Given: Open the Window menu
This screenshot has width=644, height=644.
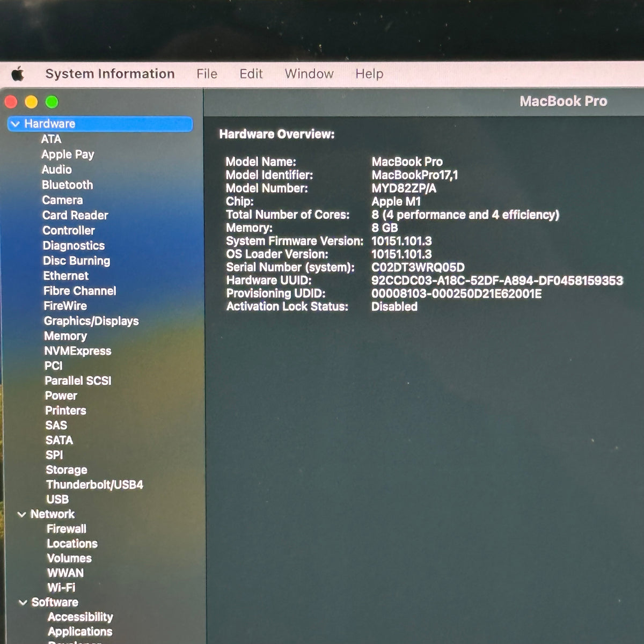Looking at the screenshot, I should (309, 74).
